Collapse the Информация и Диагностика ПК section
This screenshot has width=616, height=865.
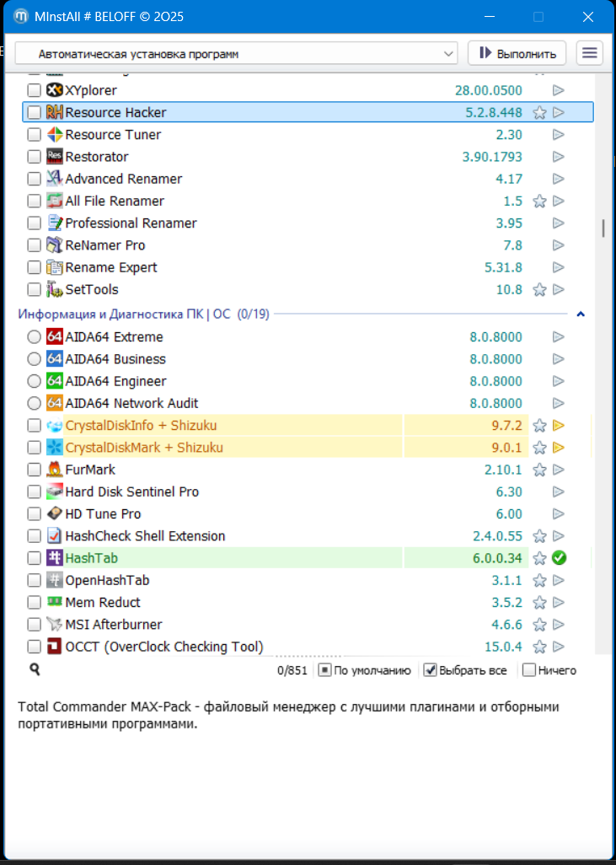tap(580, 314)
